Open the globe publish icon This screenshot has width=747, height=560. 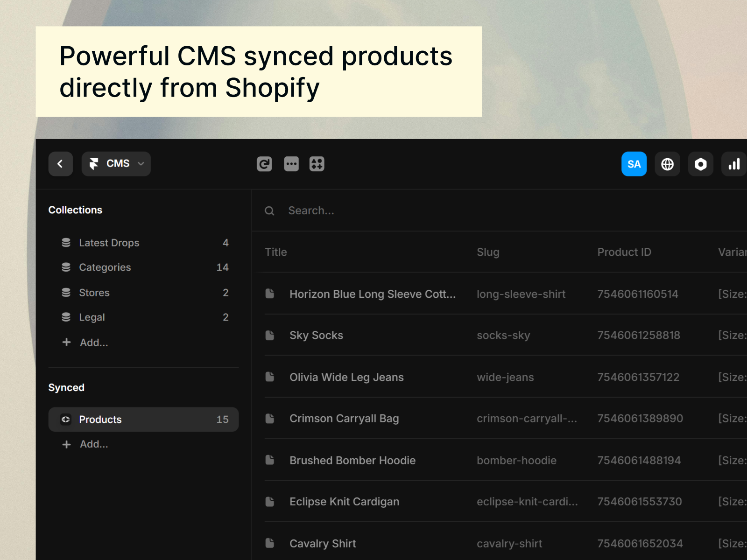pyautogui.click(x=667, y=164)
